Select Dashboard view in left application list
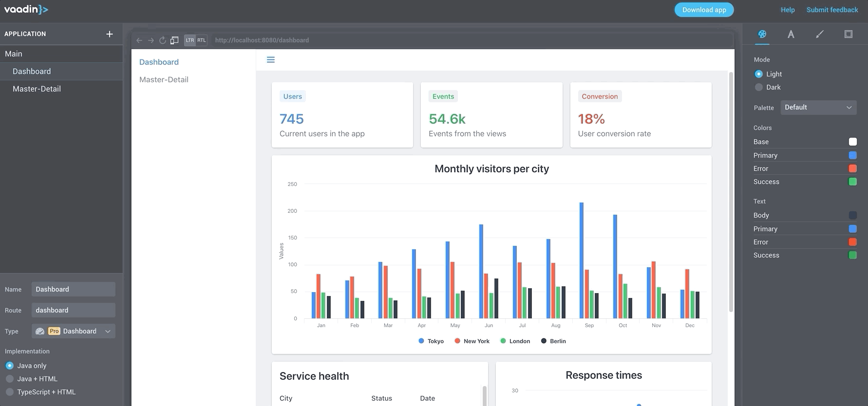 (x=61, y=72)
